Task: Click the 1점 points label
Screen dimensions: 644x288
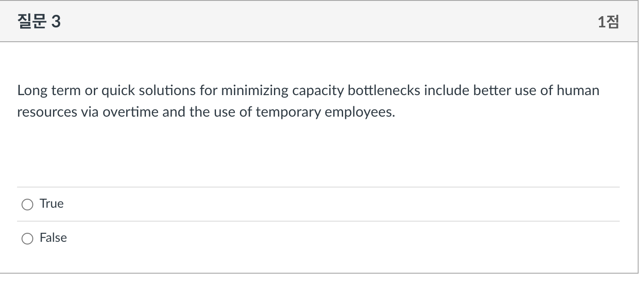Action: click(x=608, y=21)
